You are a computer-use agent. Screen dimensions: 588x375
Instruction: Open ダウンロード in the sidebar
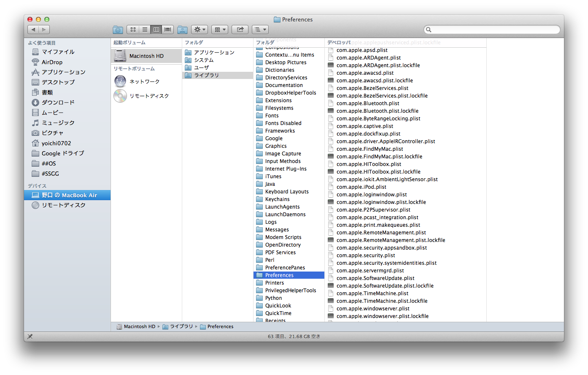pos(58,103)
